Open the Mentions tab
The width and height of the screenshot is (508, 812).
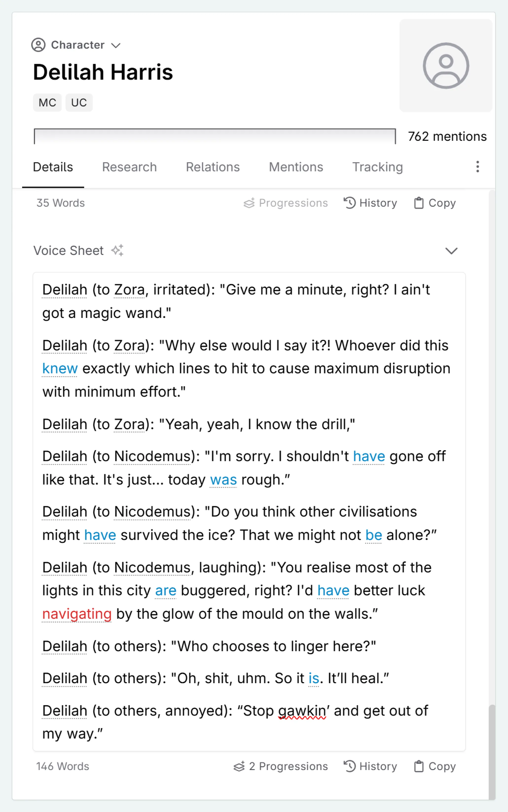pyautogui.click(x=296, y=167)
